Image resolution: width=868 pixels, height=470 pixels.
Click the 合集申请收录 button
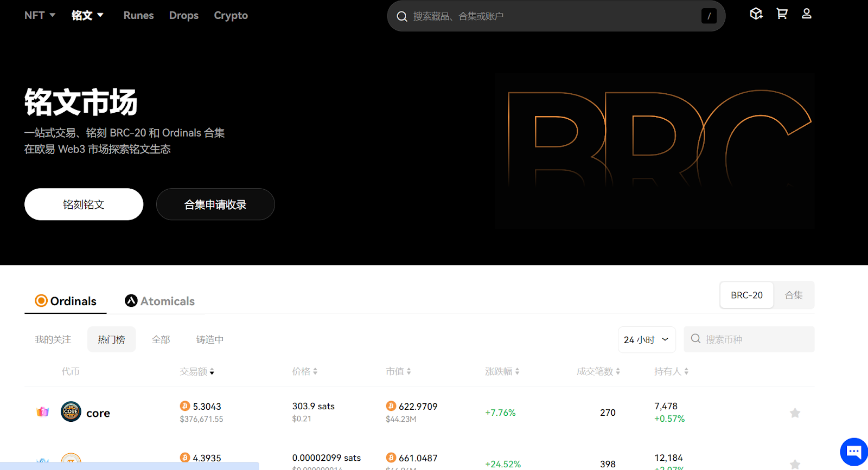click(215, 204)
